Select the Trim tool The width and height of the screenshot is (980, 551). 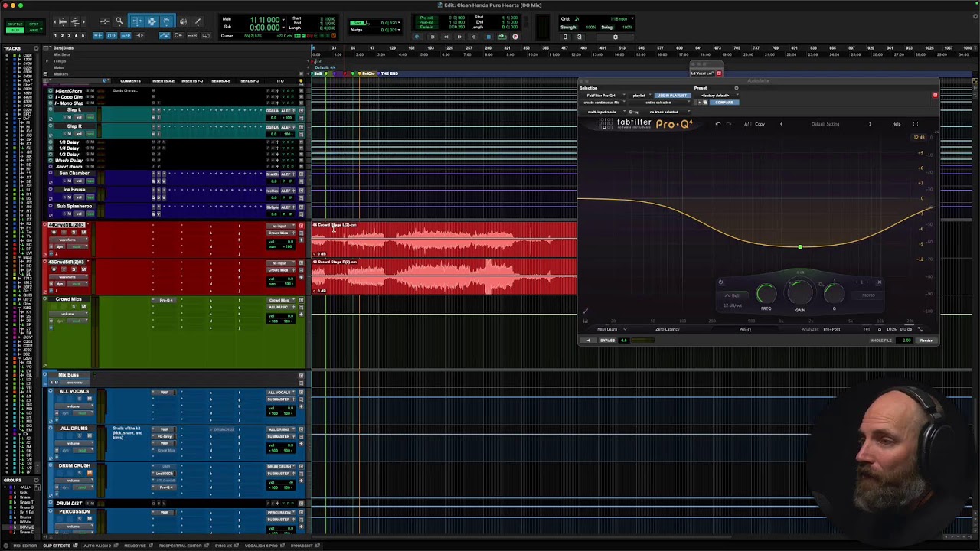pyautogui.click(x=136, y=21)
